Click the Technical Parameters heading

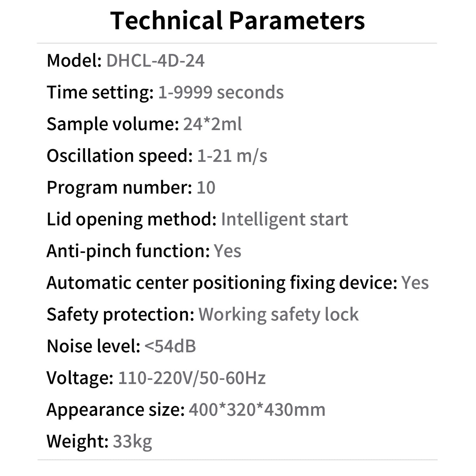[238, 20]
